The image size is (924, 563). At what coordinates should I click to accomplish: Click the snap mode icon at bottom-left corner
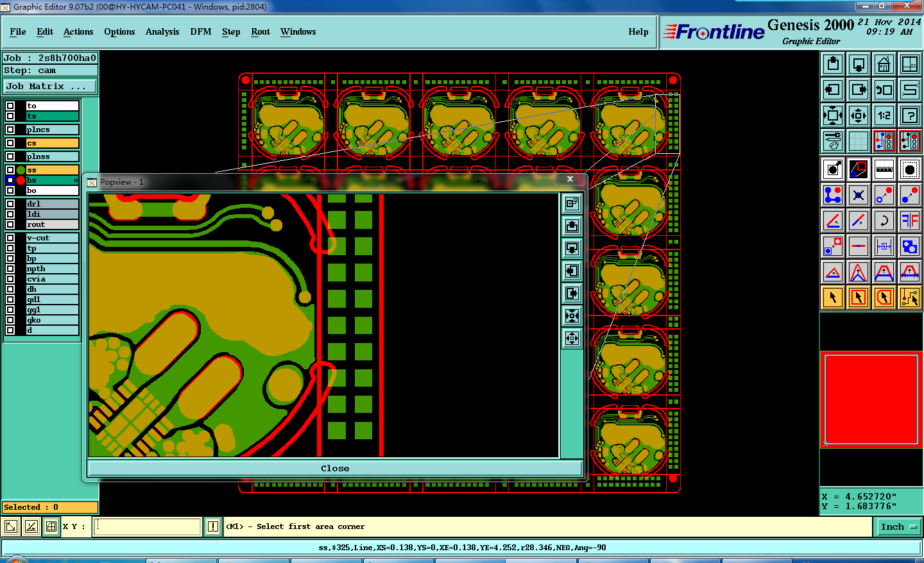click(x=11, y=526)
